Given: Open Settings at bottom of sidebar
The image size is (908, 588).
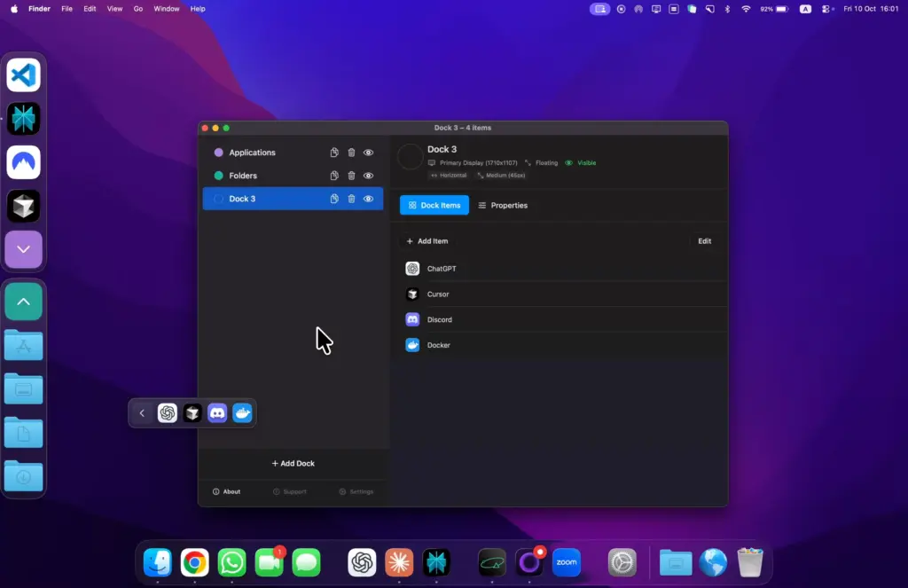Looking at the screenshot, I should click(x=356, y=491).
